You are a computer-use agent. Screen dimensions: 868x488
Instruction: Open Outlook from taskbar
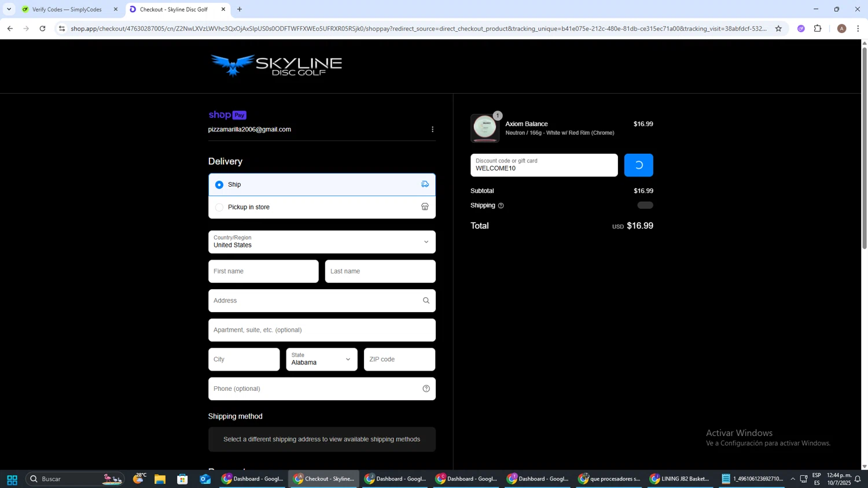tap(205, 479)
